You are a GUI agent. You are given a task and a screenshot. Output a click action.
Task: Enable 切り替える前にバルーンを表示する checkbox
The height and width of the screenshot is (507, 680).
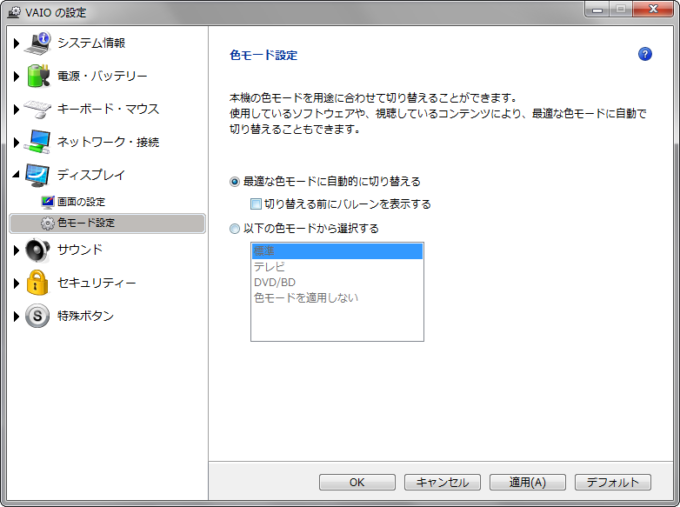pyautogui.click(x=256, y=204)
